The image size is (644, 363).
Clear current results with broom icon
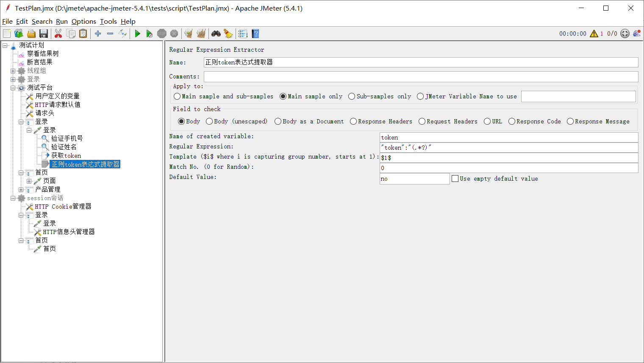pyautogui.click(x=189, y=34)
